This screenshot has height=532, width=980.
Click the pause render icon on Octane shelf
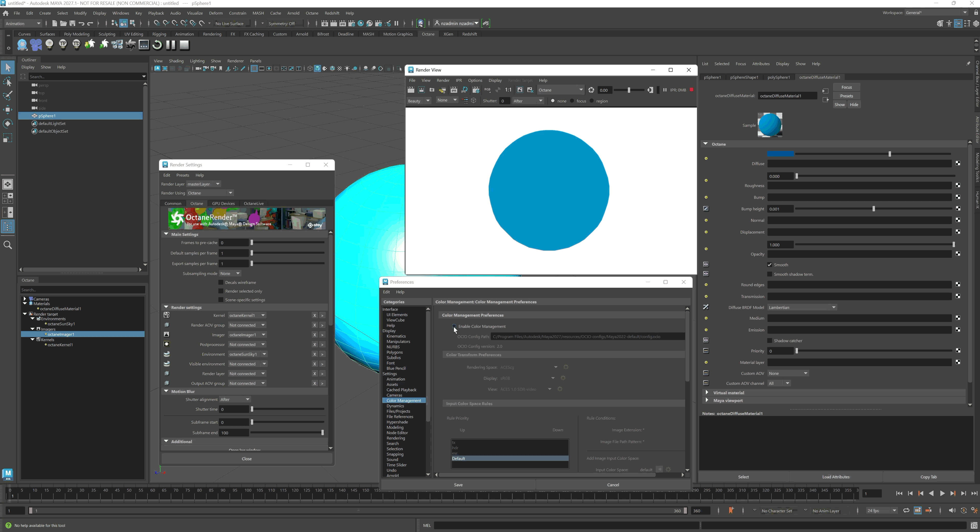coord(171,45)
